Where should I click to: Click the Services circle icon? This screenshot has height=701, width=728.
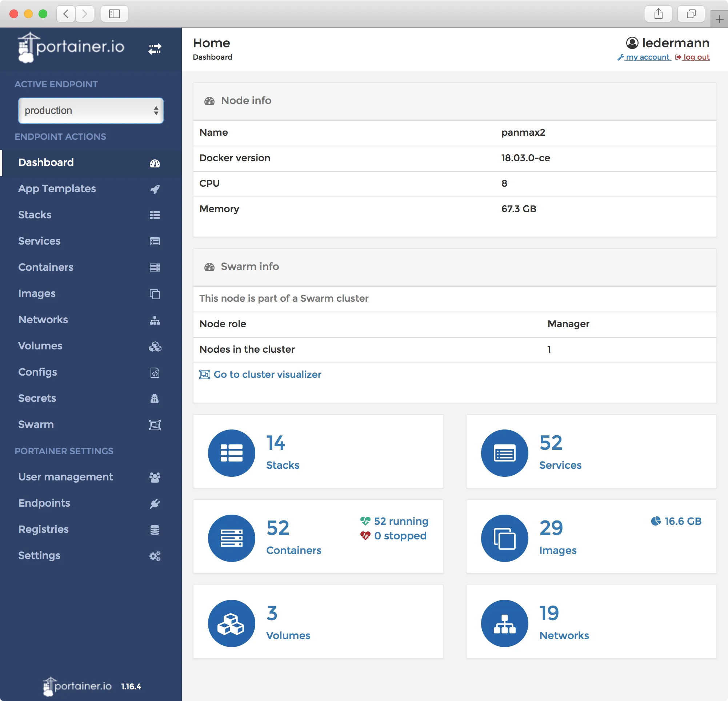tap(504, 453)
